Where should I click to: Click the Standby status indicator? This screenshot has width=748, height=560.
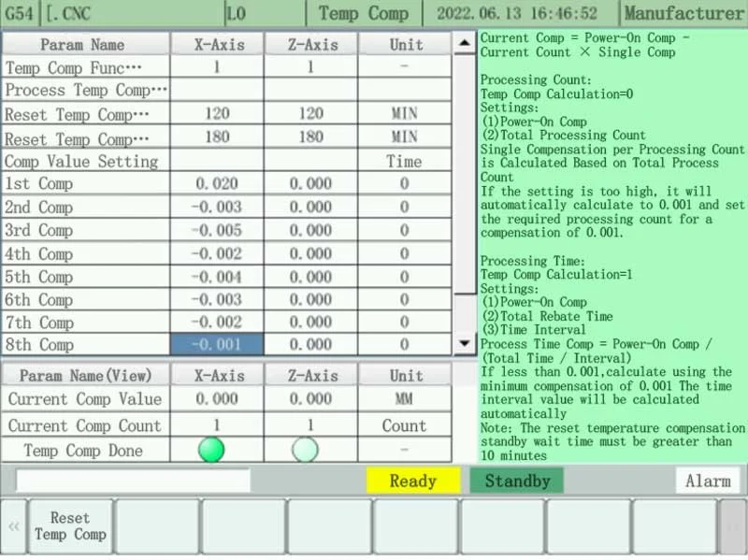pyautogui.click(x=517, y=481)
